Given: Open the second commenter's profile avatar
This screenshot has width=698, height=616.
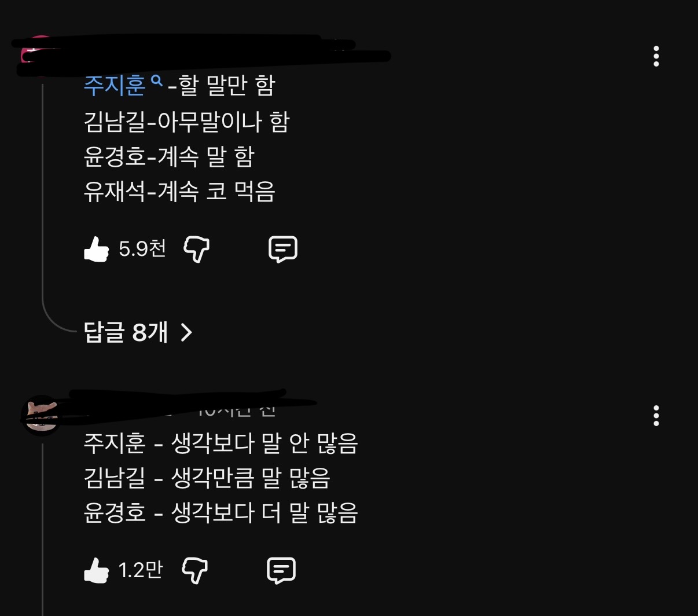Looking at the screenshot, I should (x=41, y=416).
